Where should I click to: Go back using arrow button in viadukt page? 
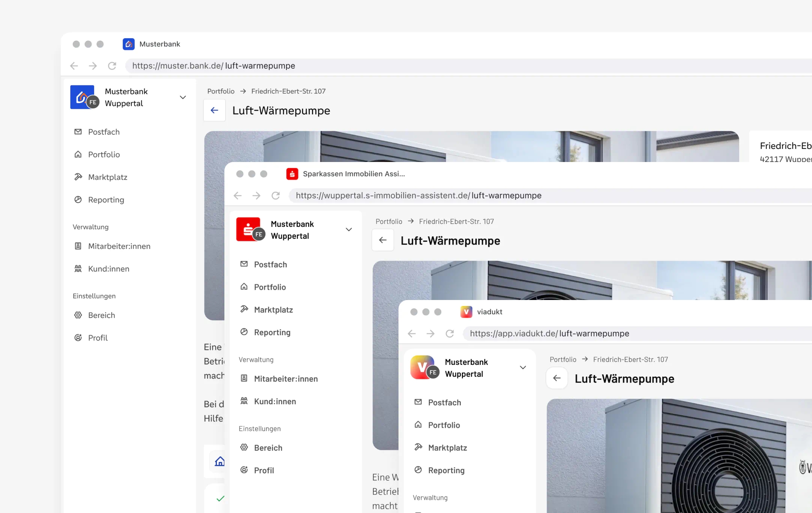coord(557,378)
